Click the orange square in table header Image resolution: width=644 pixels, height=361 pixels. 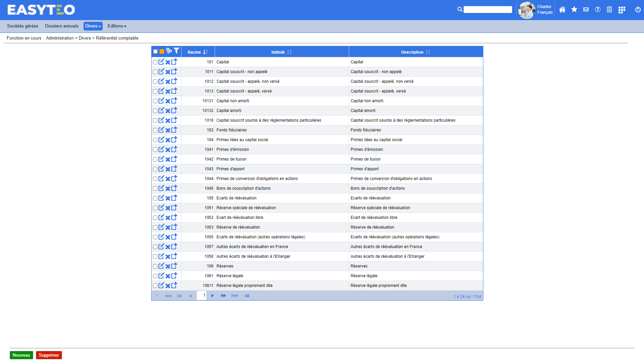coord(162,52)
